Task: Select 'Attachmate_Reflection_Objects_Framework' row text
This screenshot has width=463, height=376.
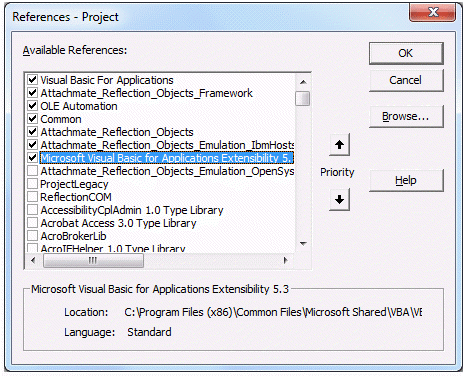Action: (146, 93)
